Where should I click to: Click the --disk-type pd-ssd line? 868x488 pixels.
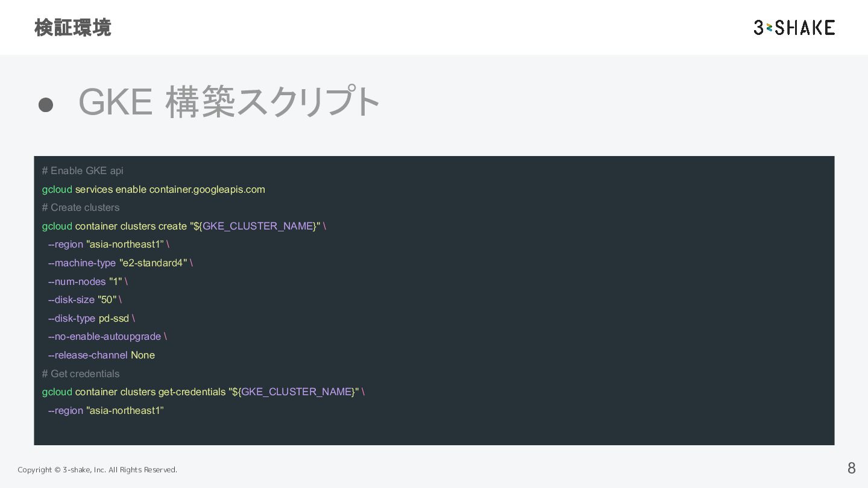tap(91, 318)
